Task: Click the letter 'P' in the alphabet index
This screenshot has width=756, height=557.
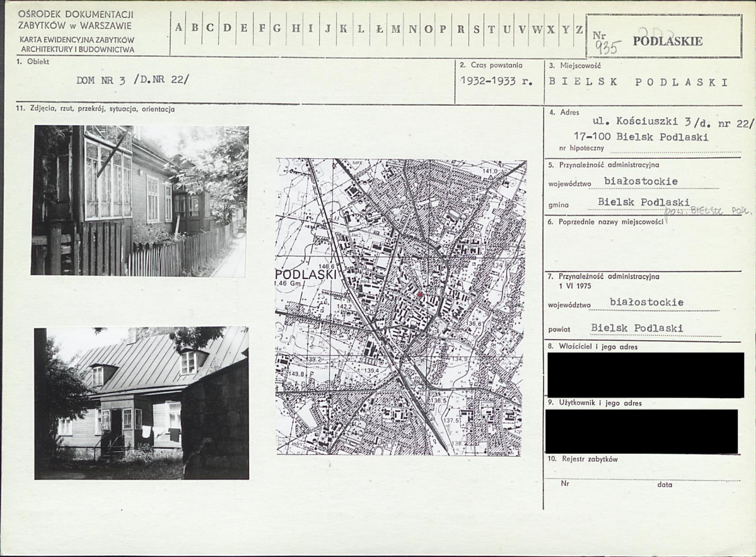Action: click(443, 28)
